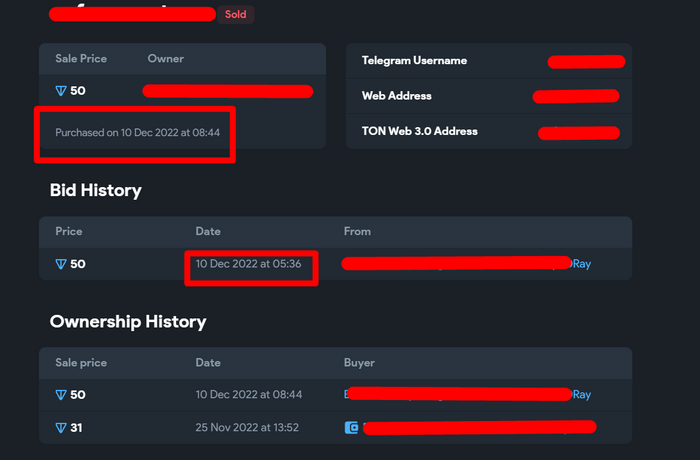Open the 25 Nov 2022 buyer address link
Viewport: 700px width, 460px height.
click(x=480, y=427)
